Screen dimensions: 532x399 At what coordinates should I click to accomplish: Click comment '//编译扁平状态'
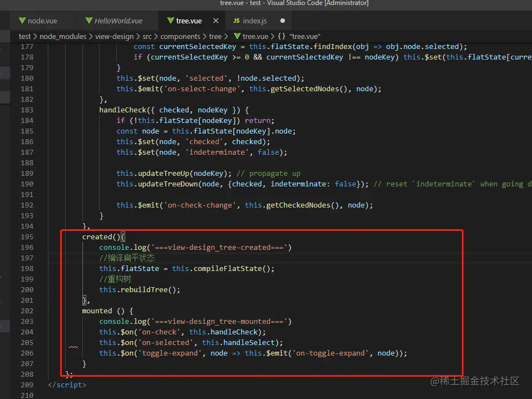[x=127, y=258]
